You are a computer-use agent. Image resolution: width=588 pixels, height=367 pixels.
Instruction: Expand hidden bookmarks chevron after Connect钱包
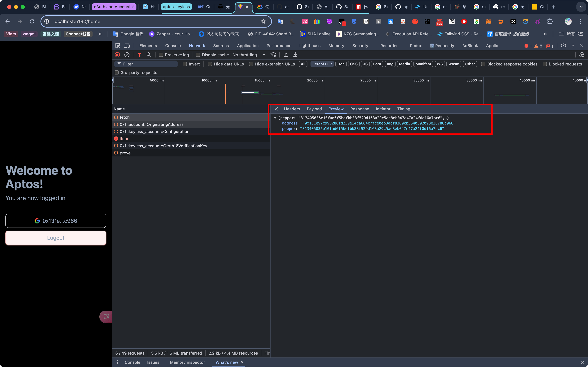pyautogui.click(x=100, y=34)
